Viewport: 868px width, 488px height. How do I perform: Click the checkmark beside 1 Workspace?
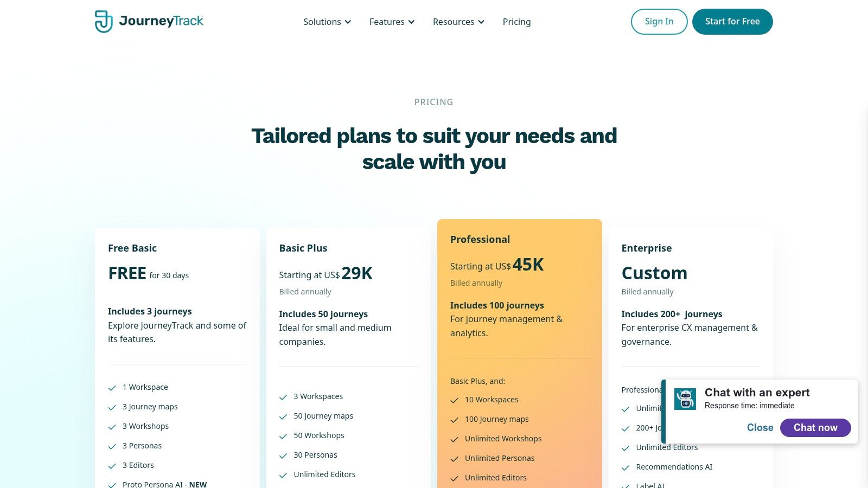pyautogui.click(x=112, y=387)
